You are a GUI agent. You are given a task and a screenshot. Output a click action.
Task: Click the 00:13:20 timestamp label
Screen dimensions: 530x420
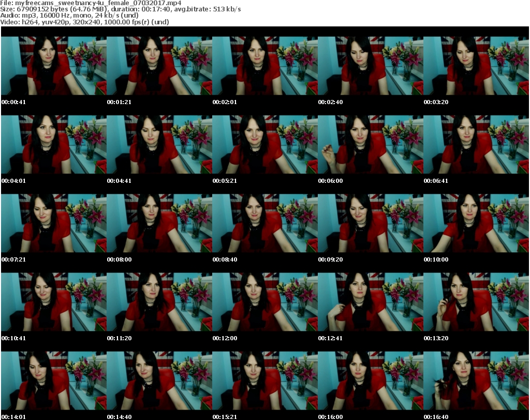(x=436, y=339)
